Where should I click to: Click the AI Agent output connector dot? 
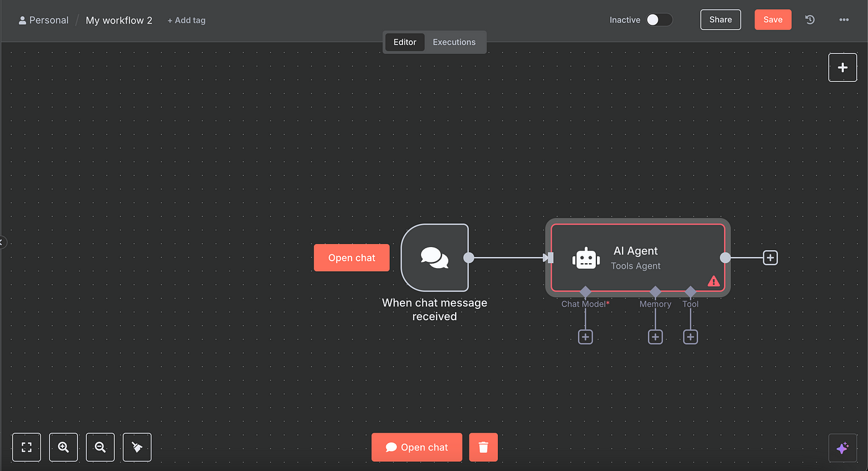tap(725, 258)
